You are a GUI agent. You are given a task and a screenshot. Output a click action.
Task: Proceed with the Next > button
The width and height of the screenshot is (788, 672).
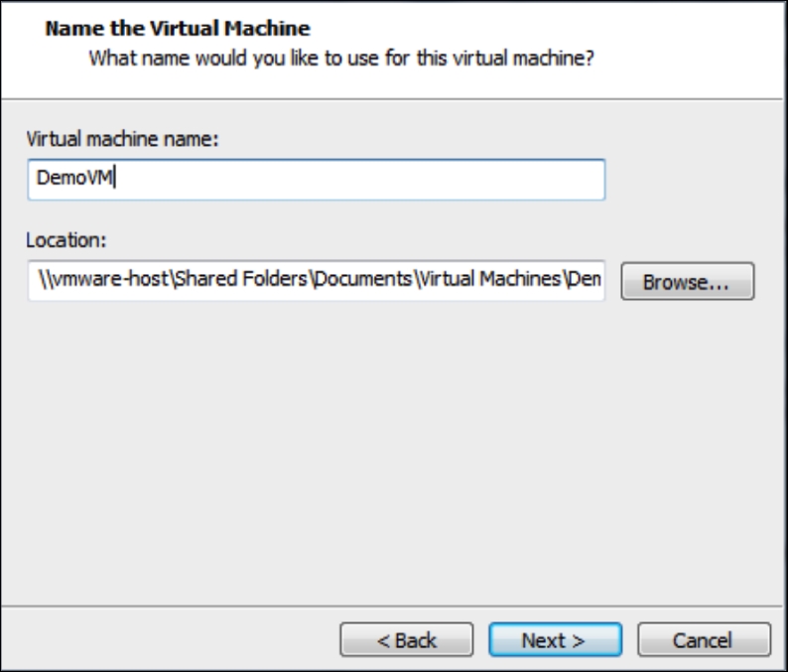(x=556, y=640)
